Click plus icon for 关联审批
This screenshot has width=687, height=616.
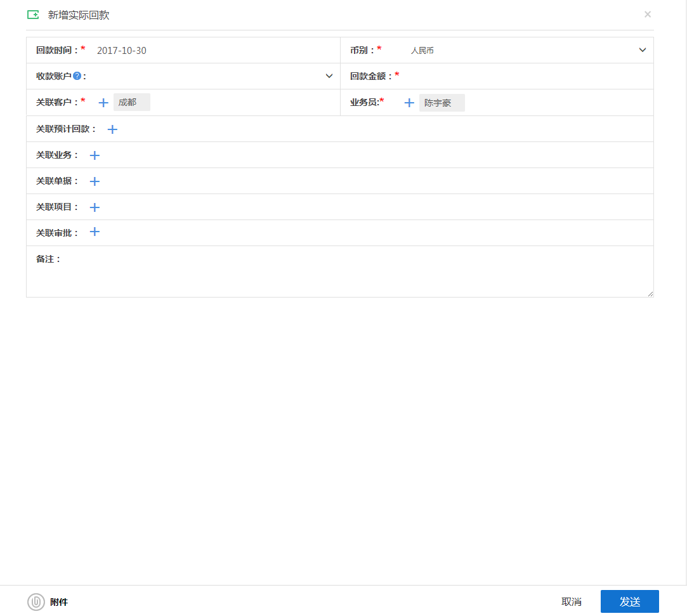click(x=95, y=232)
